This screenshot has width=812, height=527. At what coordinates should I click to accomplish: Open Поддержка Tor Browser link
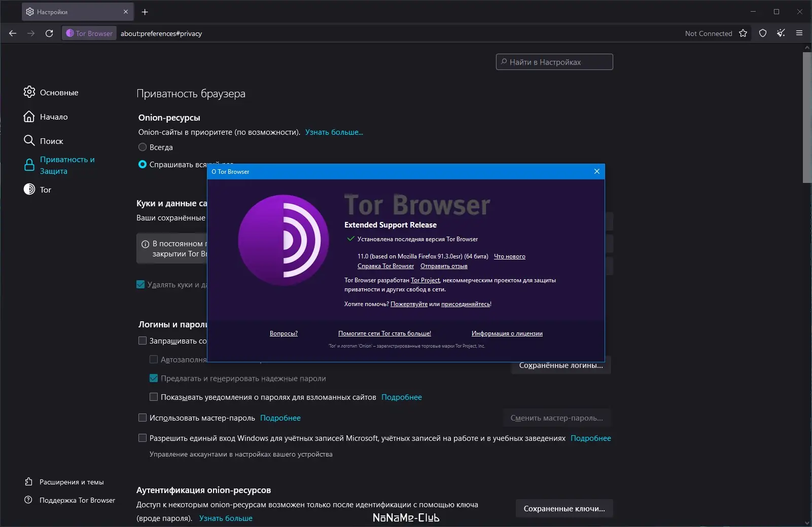70,500
